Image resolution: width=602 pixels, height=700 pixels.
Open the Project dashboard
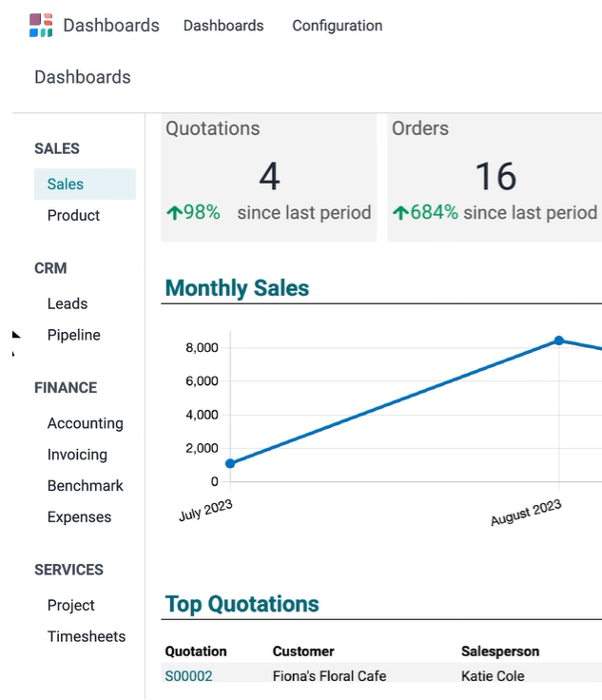pyautogui.click(x=71, y=606)
